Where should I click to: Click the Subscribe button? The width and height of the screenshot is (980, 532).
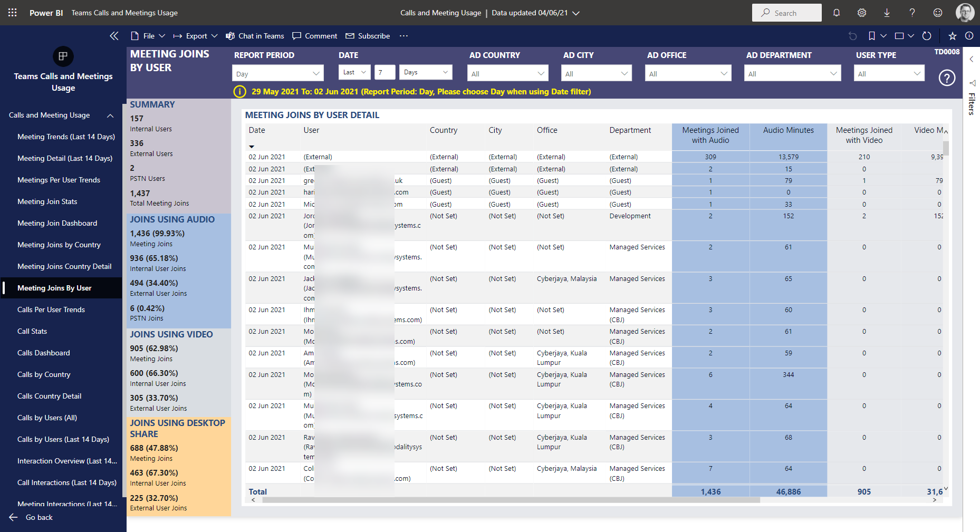pos(368,36)
